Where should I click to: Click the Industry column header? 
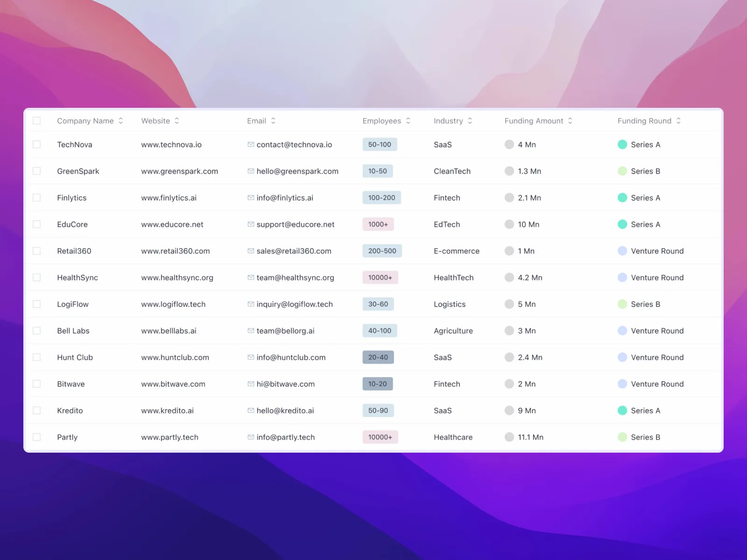[448, 121]
